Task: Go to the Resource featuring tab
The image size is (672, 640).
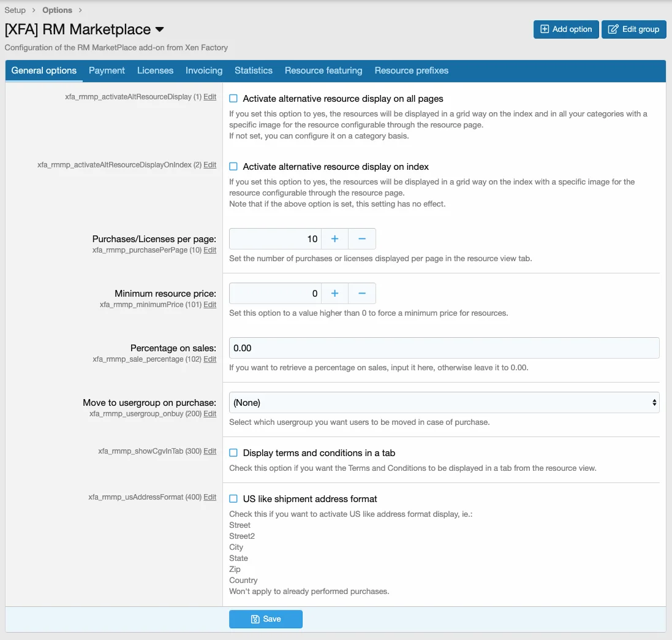Action: click(x=323, y=70)
